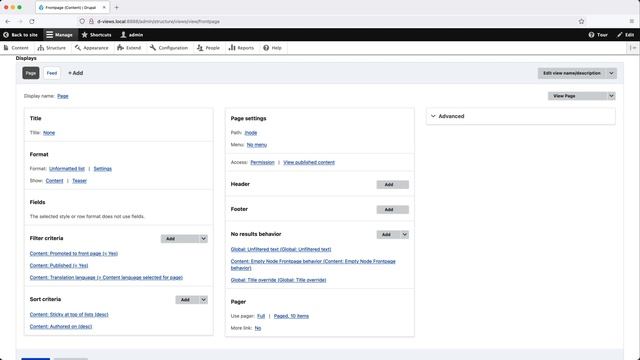Edit Authored on (desc) sort

coord(61,327)
